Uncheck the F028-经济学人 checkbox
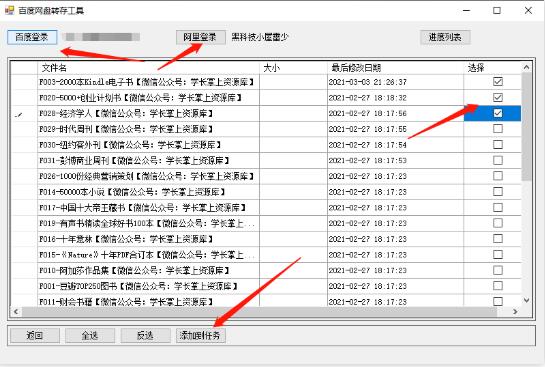 [498, 113]
